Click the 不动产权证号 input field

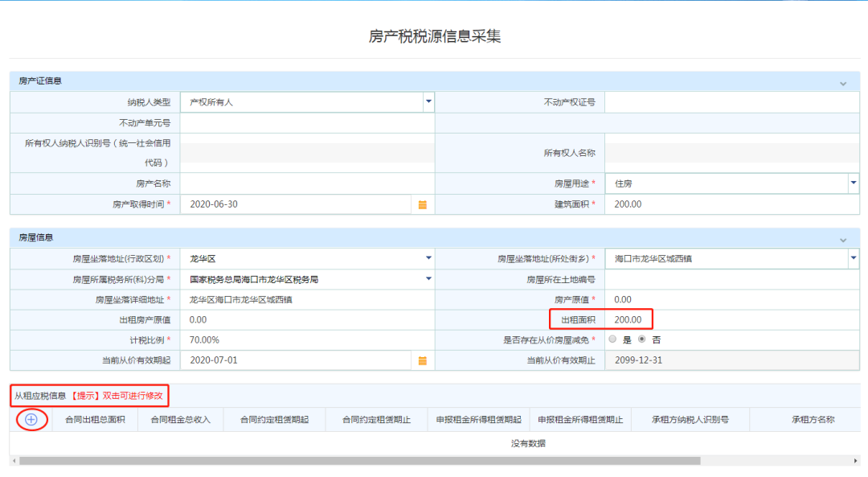(x=732, y=102)
